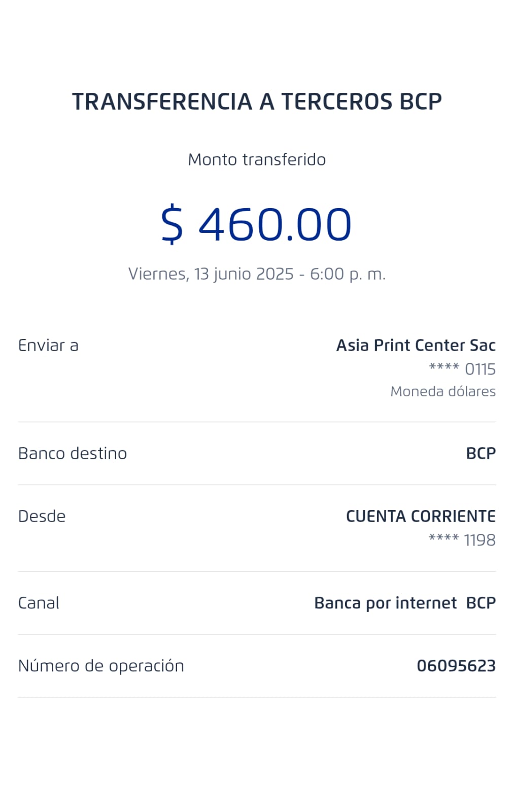Select the 6:00 p. m. transfer time
The image size is (514, 812).
click(x=348, y=274)
